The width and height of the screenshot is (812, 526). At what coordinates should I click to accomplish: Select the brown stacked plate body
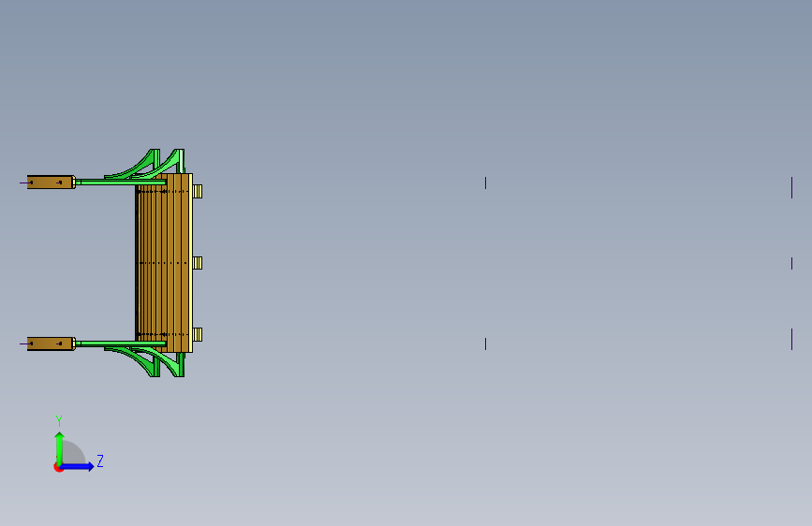pyautogui.click(x=162, y=263)
